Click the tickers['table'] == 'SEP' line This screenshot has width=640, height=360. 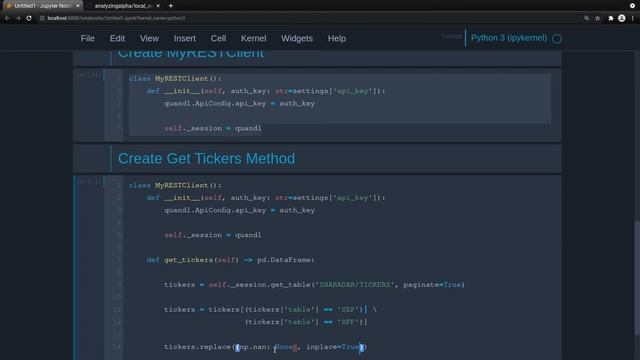[270, 309]
